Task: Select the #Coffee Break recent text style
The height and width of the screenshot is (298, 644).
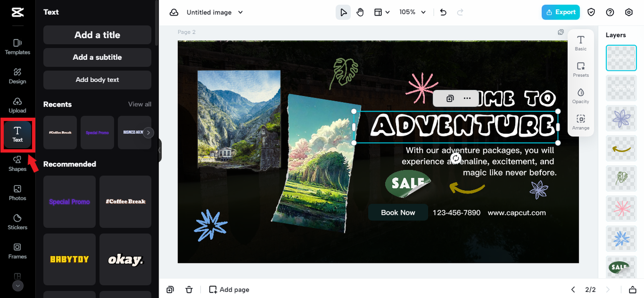Action: pyautogui.click(x=60, y=133)
